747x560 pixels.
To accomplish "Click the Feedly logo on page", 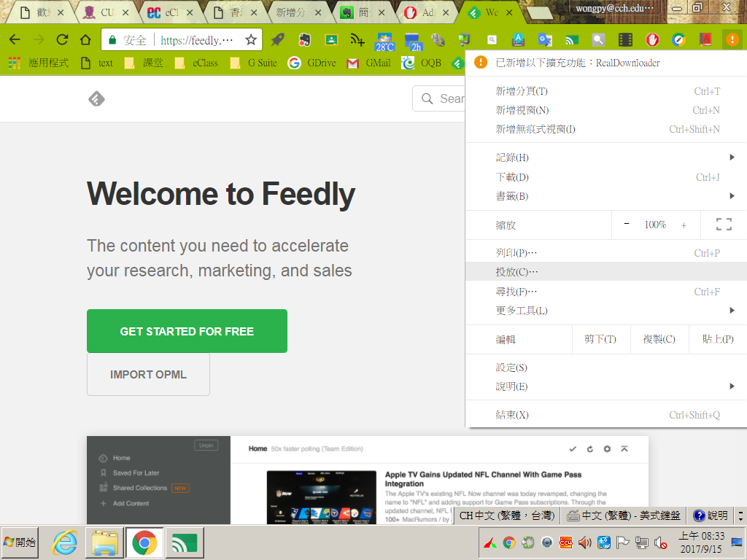I will click(96, 99).
